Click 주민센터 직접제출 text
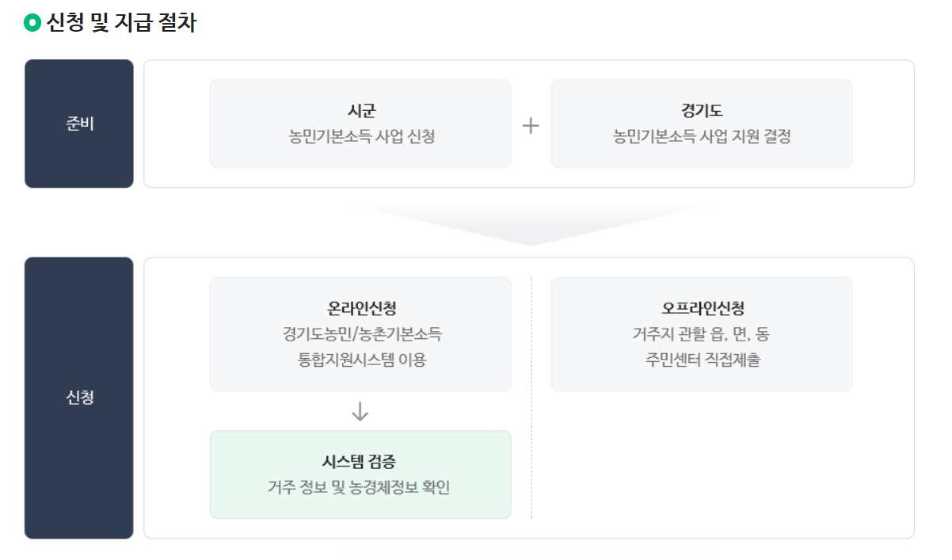Viewport: 952px width, 560px height. pos(703,360)
